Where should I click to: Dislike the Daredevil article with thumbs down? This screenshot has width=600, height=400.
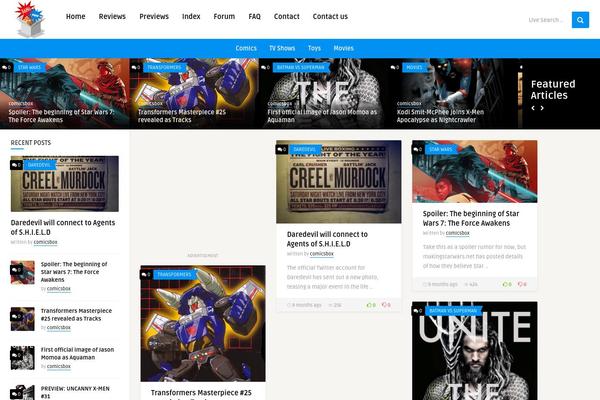pos(386,305)
